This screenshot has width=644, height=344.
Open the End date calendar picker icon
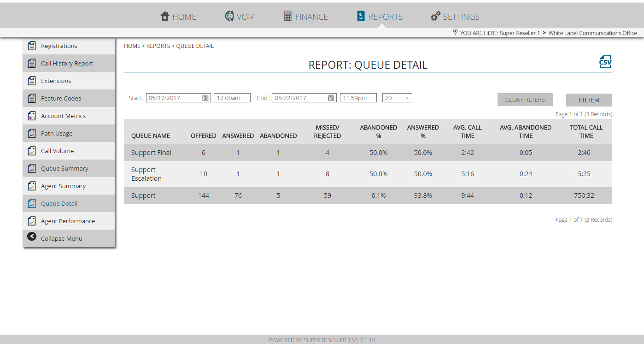coord(331,98)
